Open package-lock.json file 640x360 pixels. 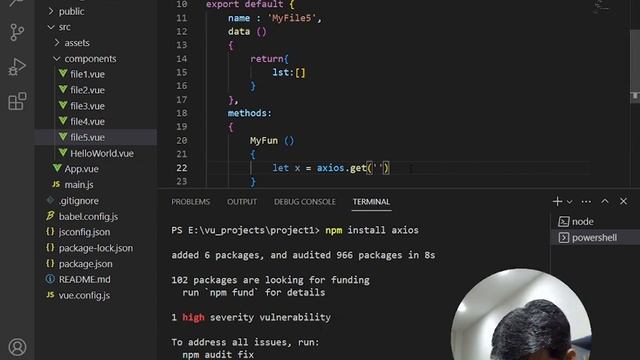pyautogui.click(x=96, y=248)
